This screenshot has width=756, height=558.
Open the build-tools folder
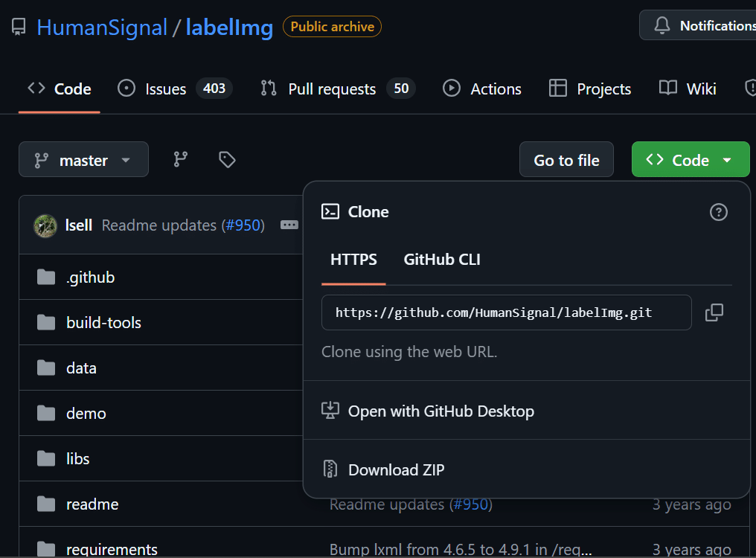(x=103, y=322)
